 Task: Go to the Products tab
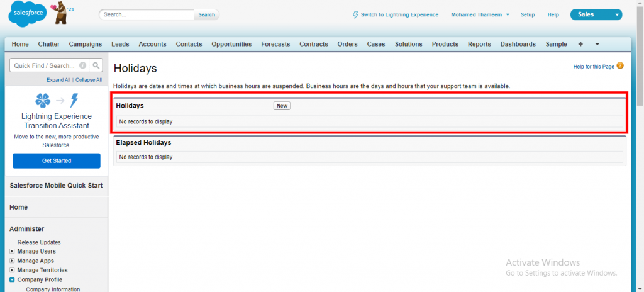[x=445, y=44]
